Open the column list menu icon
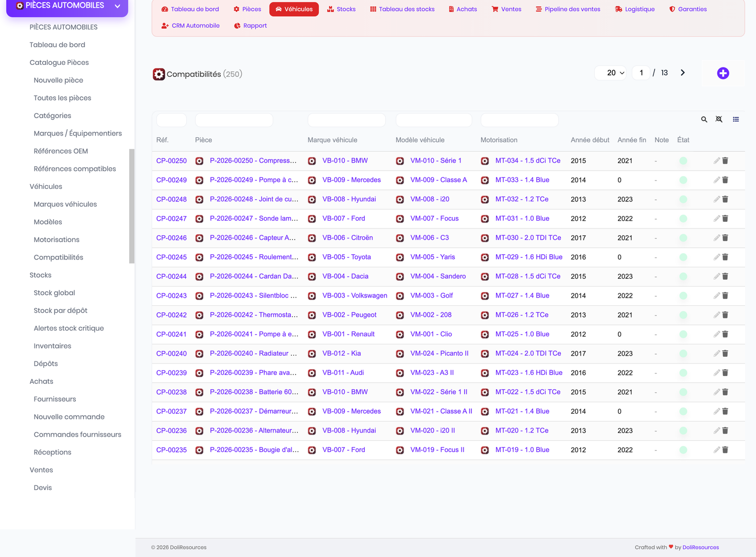 pos(736,119)
